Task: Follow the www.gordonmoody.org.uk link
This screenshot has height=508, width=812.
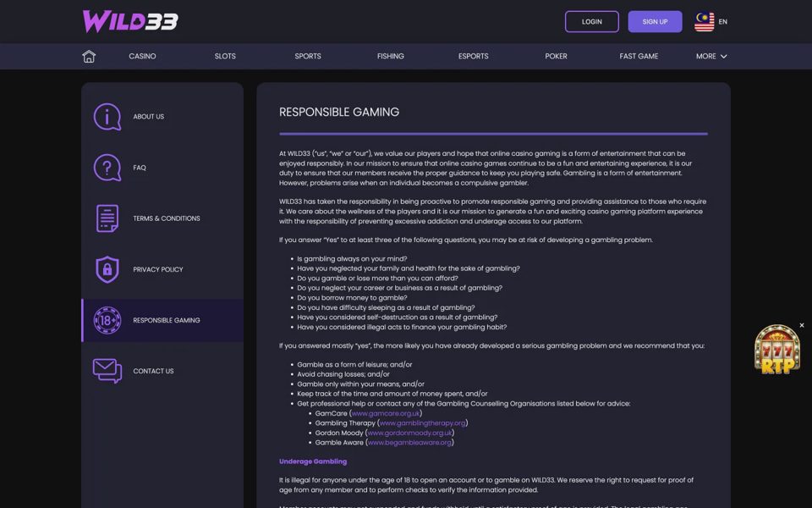Action: (x=409, y=433)
